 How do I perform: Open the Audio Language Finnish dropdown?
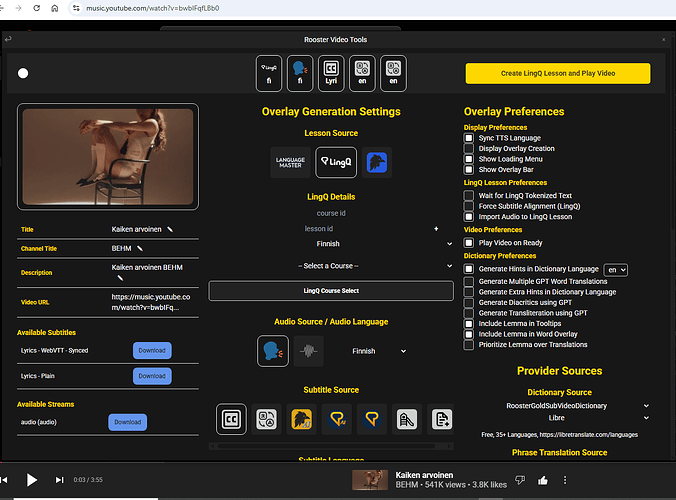click(378, 351)
